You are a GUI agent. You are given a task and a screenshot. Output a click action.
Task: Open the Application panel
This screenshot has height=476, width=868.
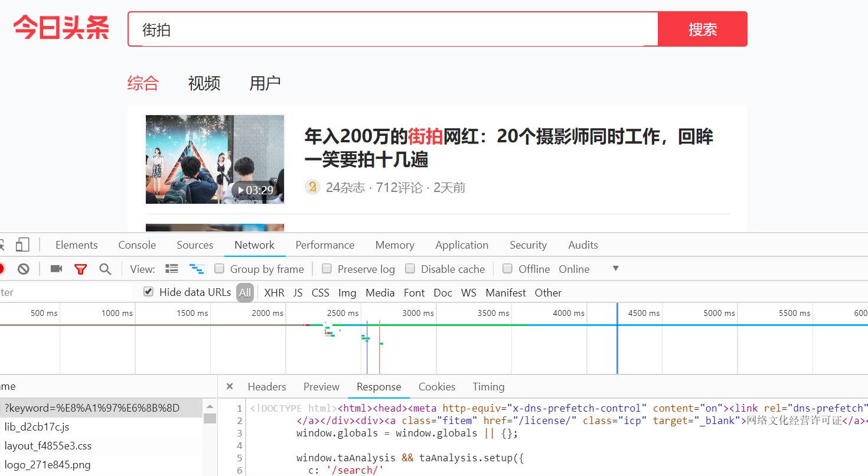[462, 245]
